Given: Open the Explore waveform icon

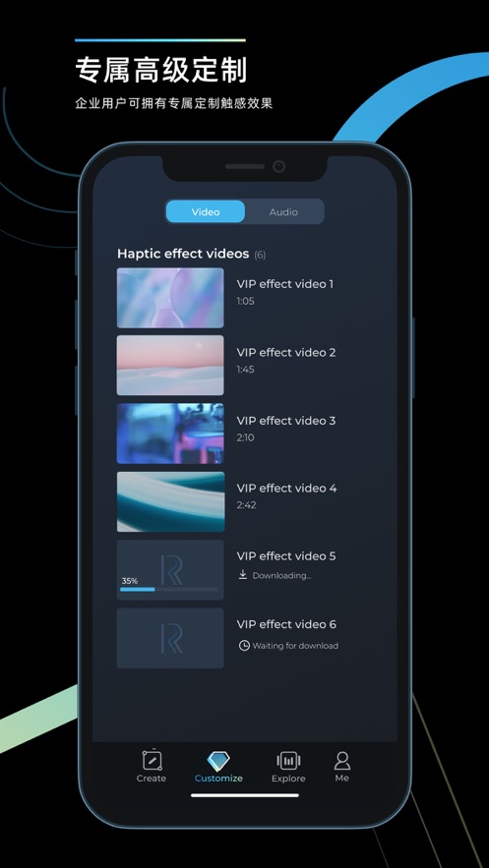Looking at the screenshot, I should point(288,760).
